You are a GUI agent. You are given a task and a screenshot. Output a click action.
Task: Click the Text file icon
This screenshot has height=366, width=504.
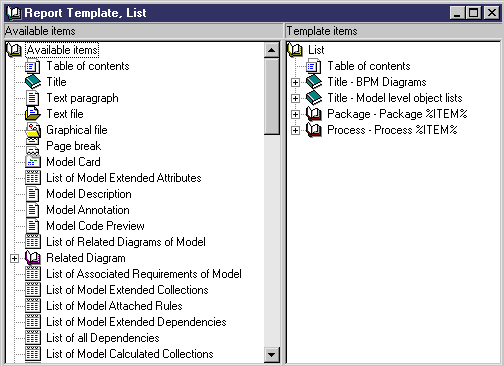[33, 114]
